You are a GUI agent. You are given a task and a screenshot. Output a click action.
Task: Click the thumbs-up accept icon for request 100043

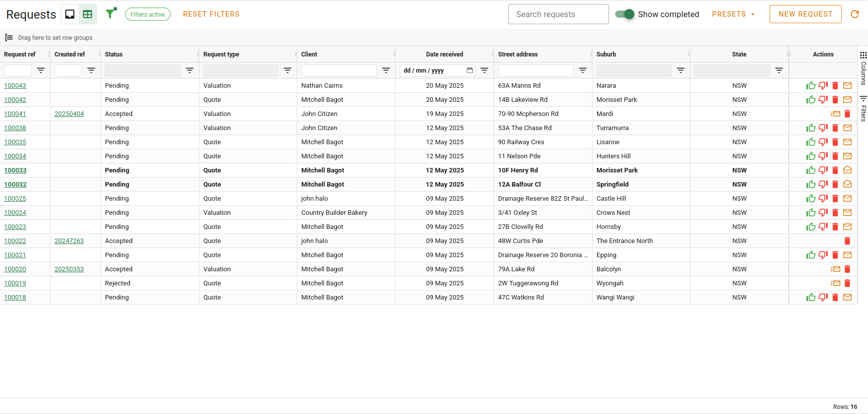tap(810, 86)
